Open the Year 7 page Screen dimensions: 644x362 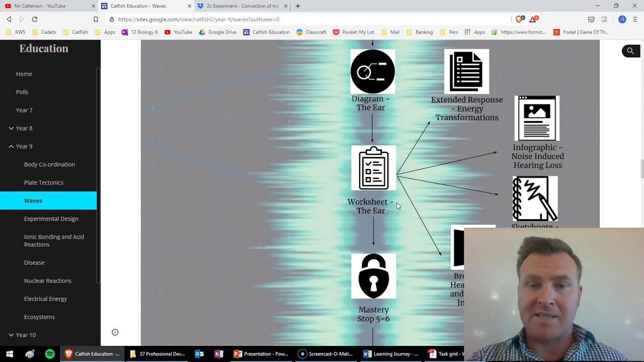(24, 110)
